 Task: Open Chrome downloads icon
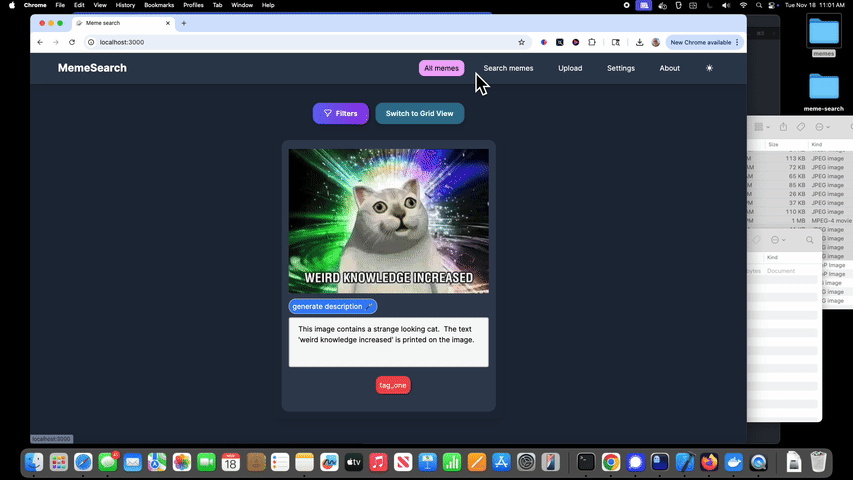coord(639,42)
